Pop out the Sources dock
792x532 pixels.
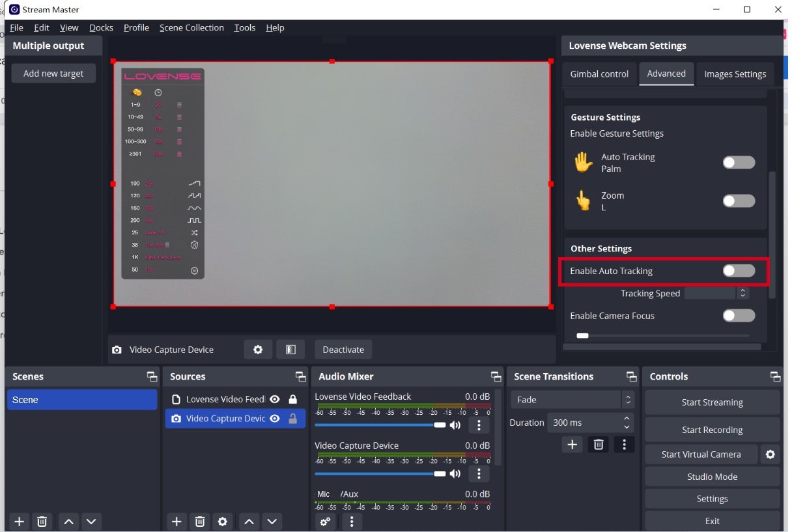300,376
